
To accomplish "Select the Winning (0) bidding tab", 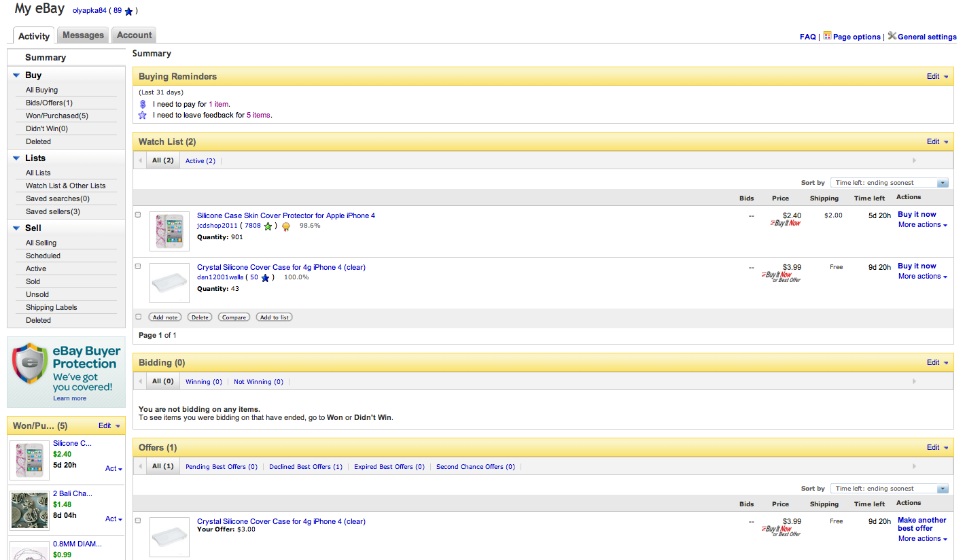I will pyautogui.click(x=204, y=382).
